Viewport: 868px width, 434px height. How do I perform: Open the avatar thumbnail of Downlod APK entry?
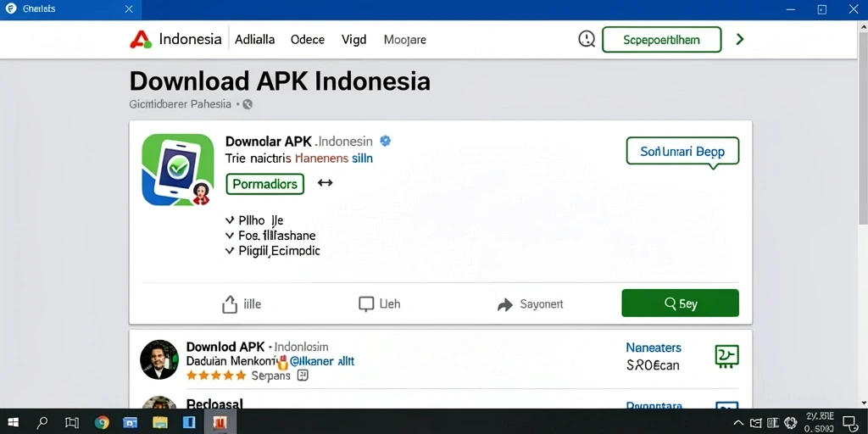point(159,359)
